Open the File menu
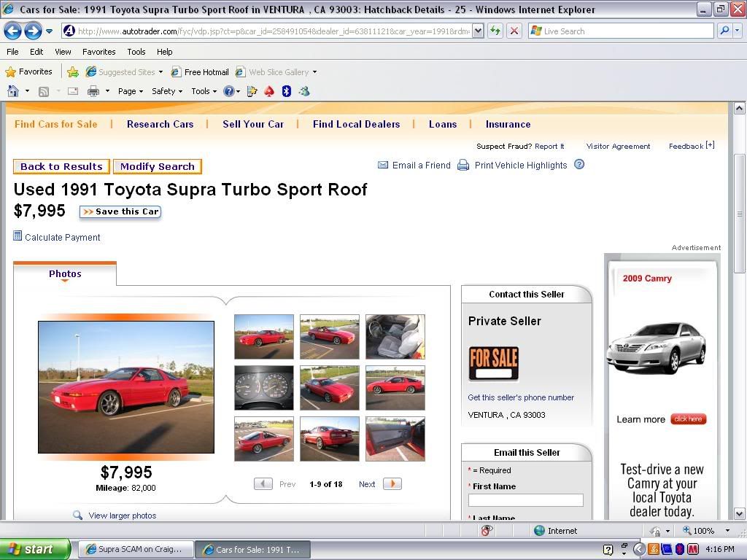Image resolution: width=747 pixels, height=560 pixels. [13, 52]
